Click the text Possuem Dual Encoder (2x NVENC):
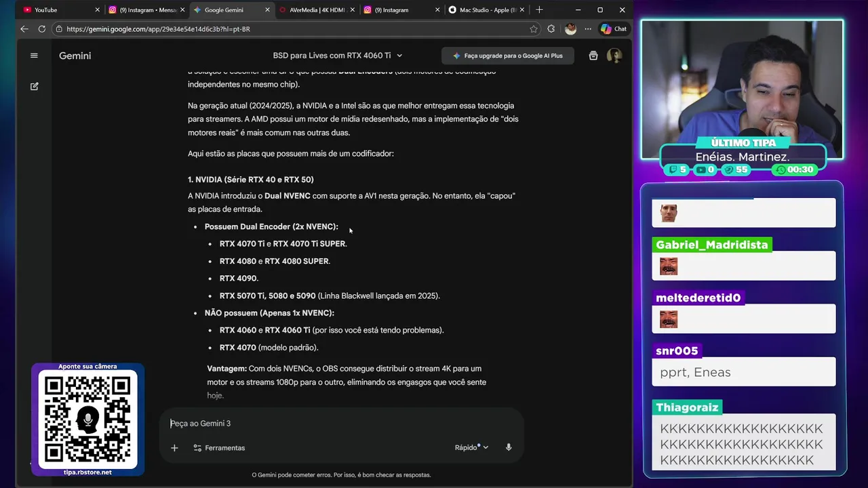The image size is (868, 488). click(271, 226)
